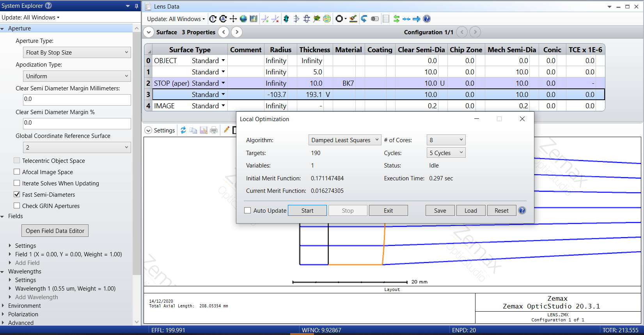Click the globe icon in Lens Data toolbar
The image size is (644, 335).
(243, 19)
